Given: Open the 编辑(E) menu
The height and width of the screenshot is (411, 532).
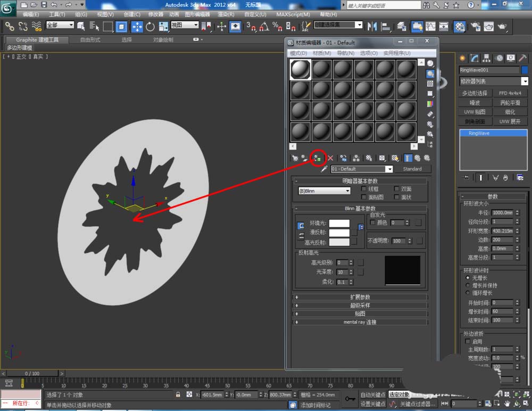Looking at the screenshot, I should click(30, 14).
